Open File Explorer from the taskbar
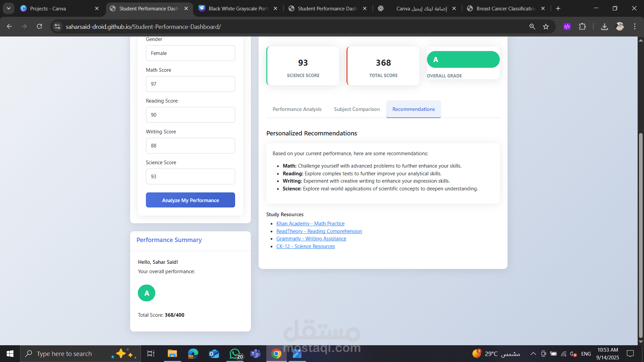Screen dimensions: 644x362 pos(172,354)
